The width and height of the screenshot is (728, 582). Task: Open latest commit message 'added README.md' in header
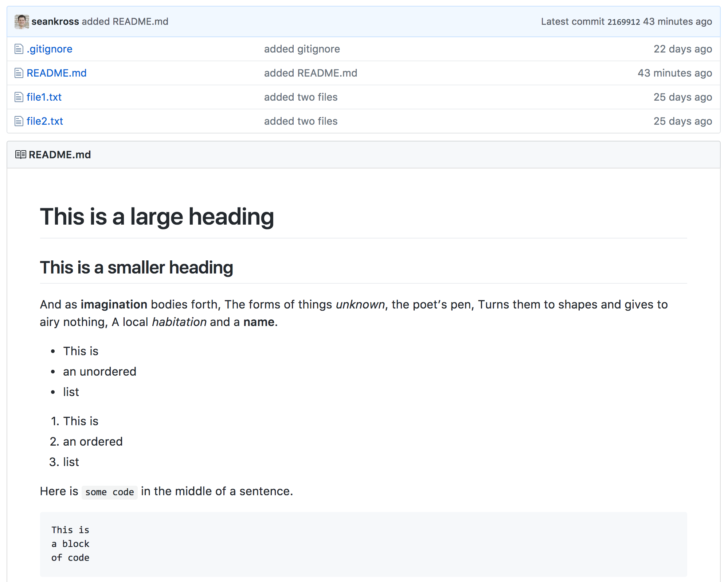pos(125,22)
